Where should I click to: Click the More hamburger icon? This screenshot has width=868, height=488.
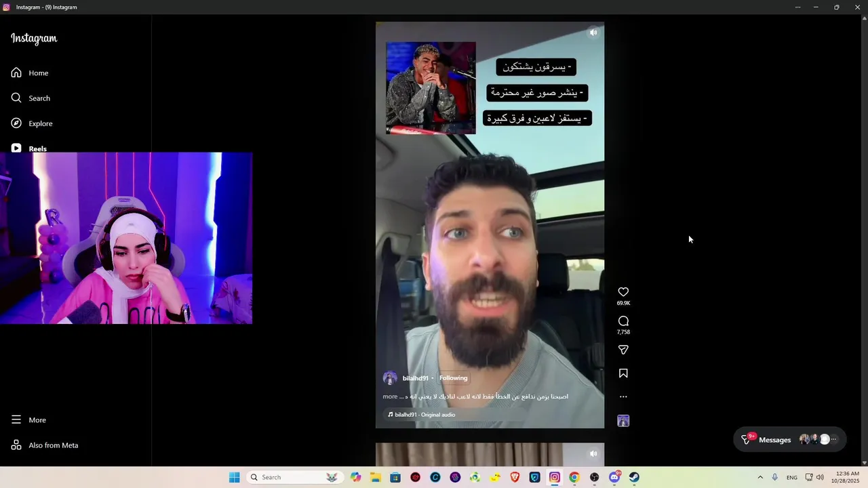coord(16,420)
